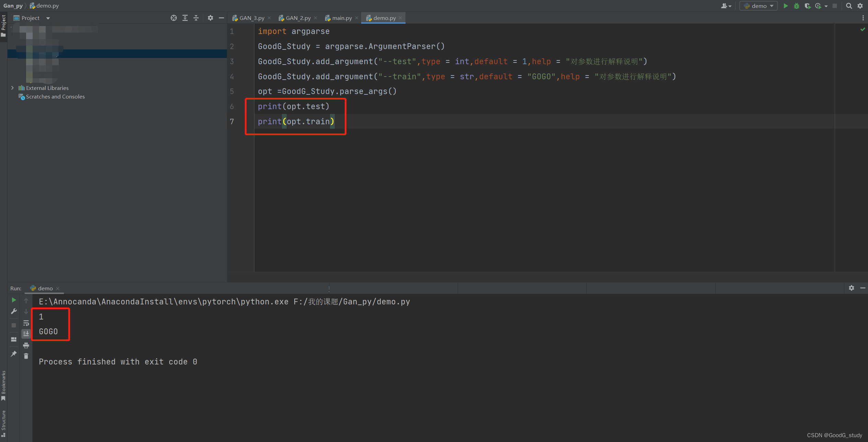868x442 pixels.
Task: Switch to the GAN_2.py tab
Action: (x=297, y=18)
